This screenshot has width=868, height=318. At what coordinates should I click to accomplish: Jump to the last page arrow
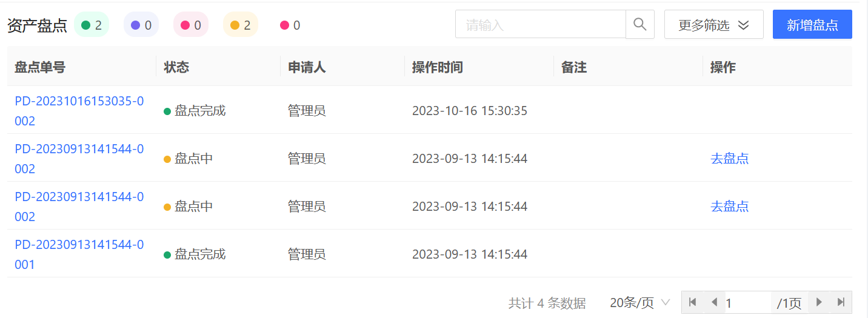(x=841, y=302)
